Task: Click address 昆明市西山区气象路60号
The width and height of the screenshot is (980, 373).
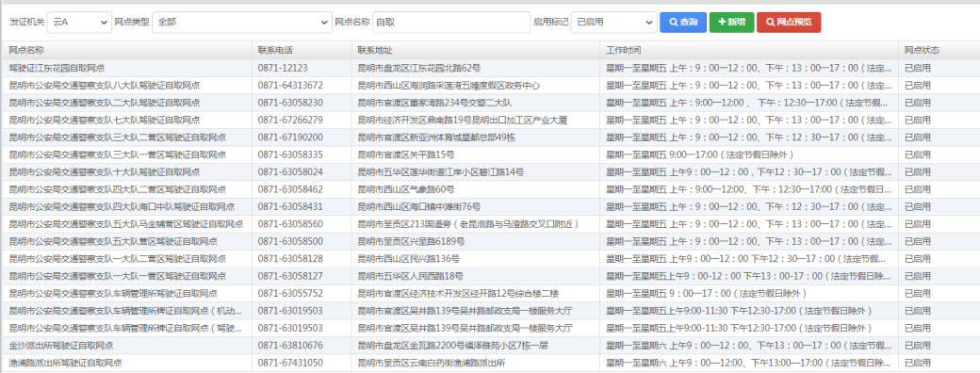Action: pyautogui.click(x=405, y=189)
